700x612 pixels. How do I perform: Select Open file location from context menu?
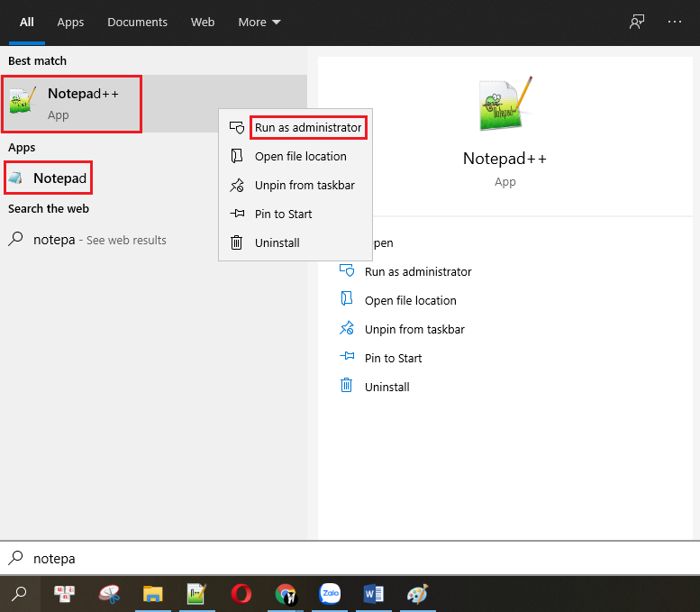pos(300,157)
